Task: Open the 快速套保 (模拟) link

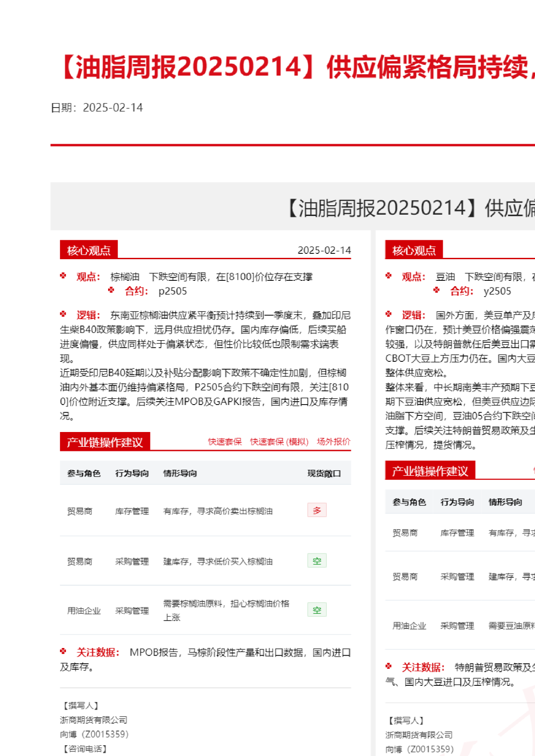Action: tap(279, 441)
